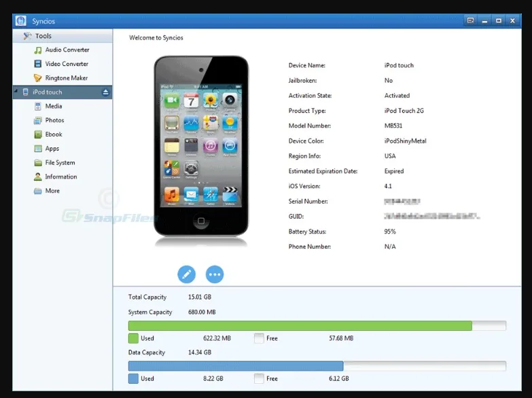Maximize the Syncios window
This screenshot has width=532, height=398.
tap(499, 21)
